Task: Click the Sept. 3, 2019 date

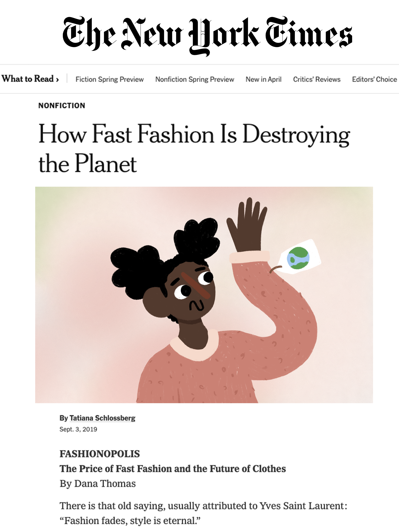Action: point(78,429)
